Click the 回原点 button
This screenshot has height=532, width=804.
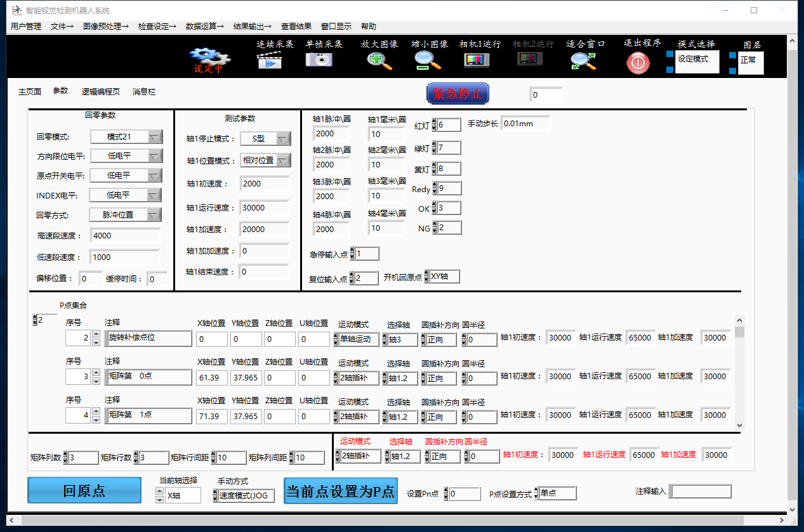click(84, 491)
